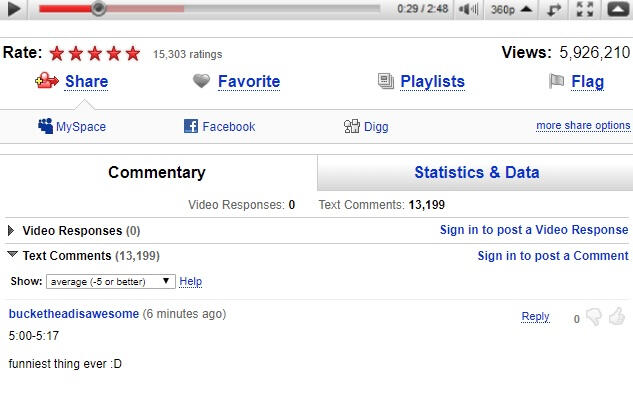Rate video with the fifth star
633x393 pixels.
133,53
